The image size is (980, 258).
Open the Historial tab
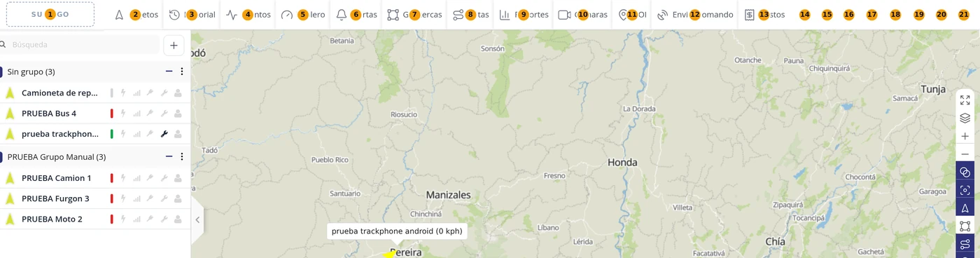(192, 15)
